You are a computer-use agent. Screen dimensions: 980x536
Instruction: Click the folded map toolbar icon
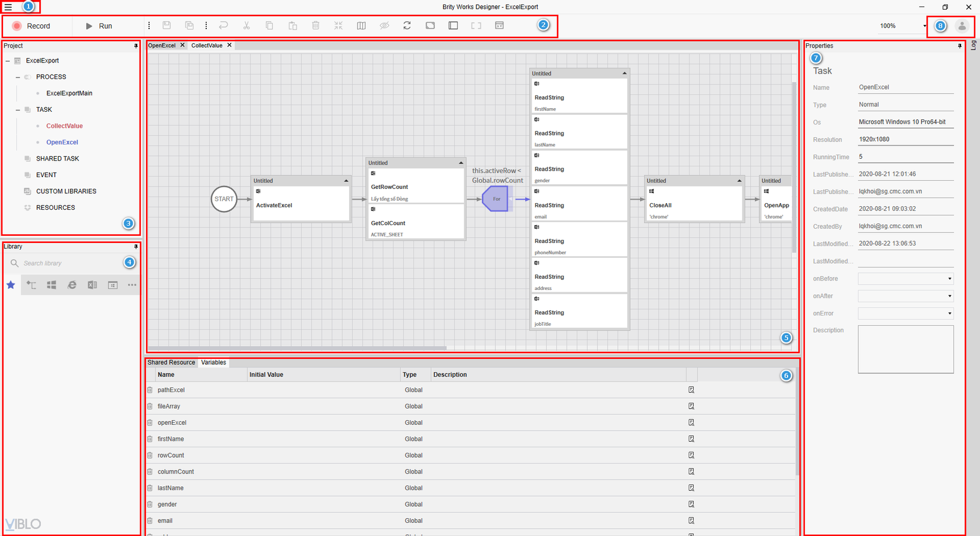[x=361, y=26]
